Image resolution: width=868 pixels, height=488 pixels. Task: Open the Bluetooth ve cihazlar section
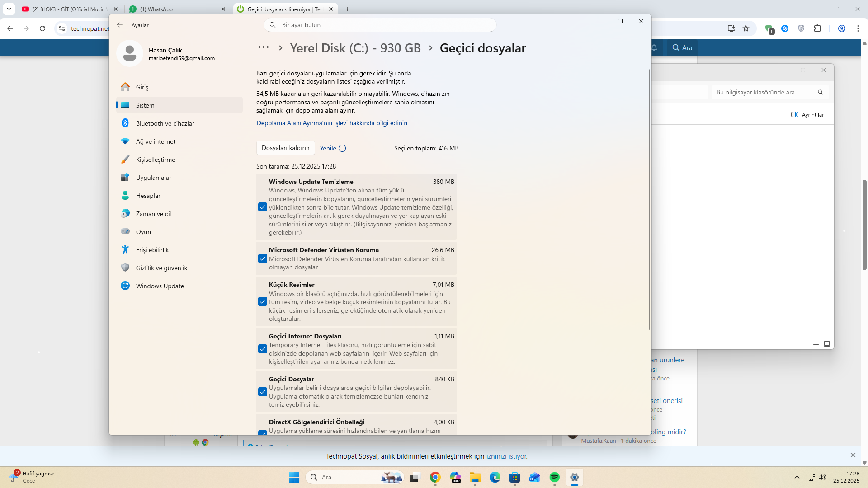tap(165, 123)
